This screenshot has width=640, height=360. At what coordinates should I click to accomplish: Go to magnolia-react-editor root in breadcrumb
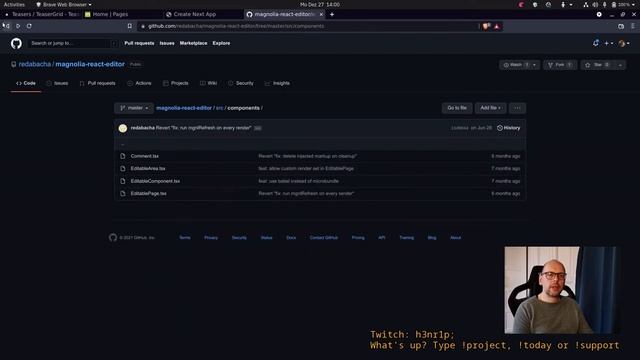click(184, 108)
